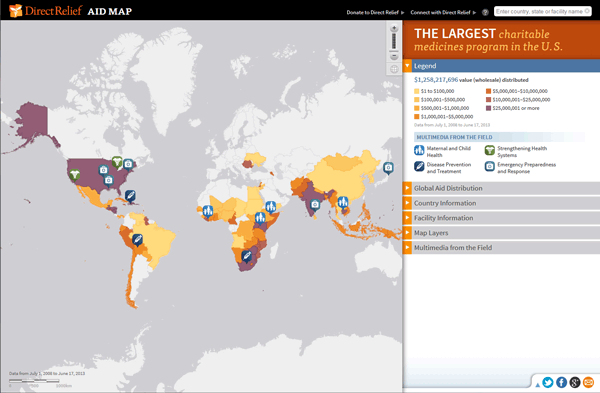Click the $1 to $100,000 swatch
Image resolution: width=600 pixels, height=393 pixels.
pos(417,91)
